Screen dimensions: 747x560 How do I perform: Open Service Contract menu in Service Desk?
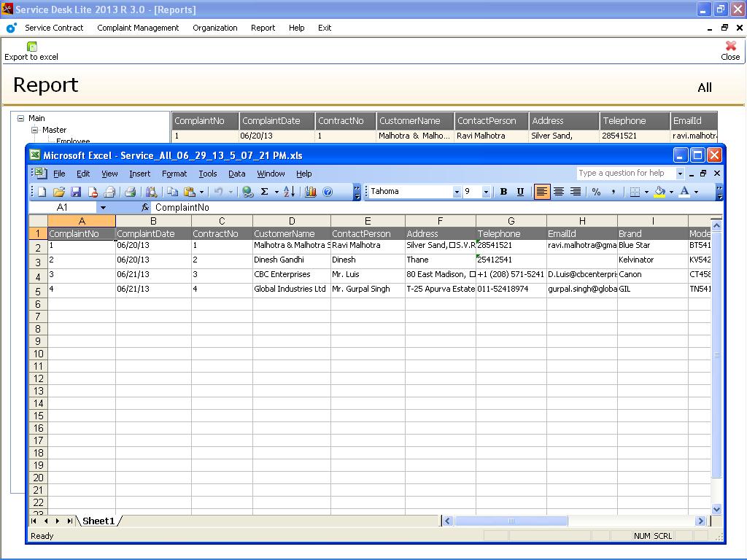coord(54,28)
